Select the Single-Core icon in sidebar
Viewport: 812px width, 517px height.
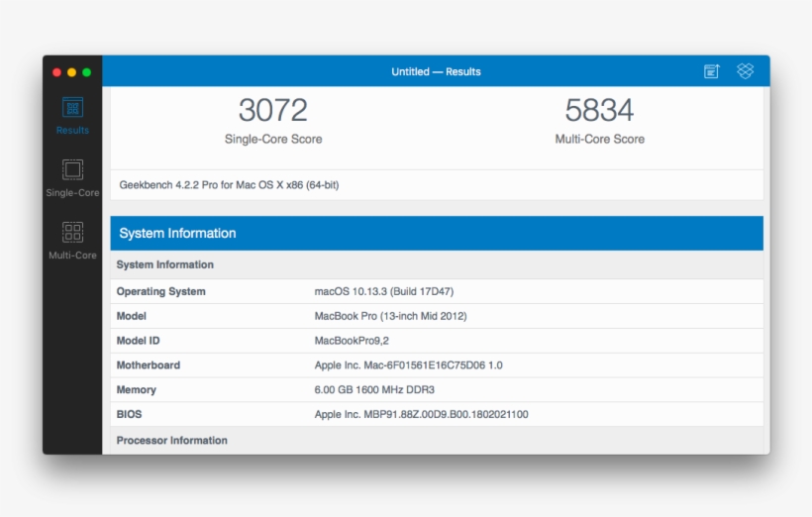[72, 169]
